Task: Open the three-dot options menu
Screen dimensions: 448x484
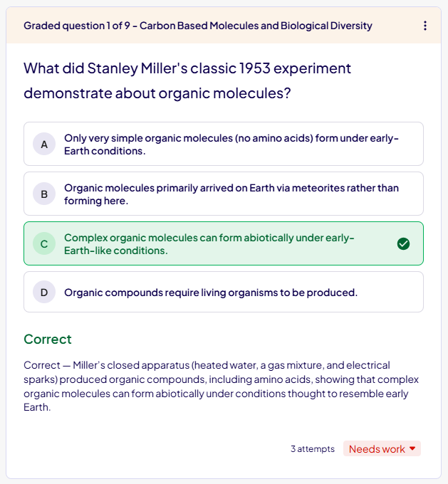Action: 425,26
